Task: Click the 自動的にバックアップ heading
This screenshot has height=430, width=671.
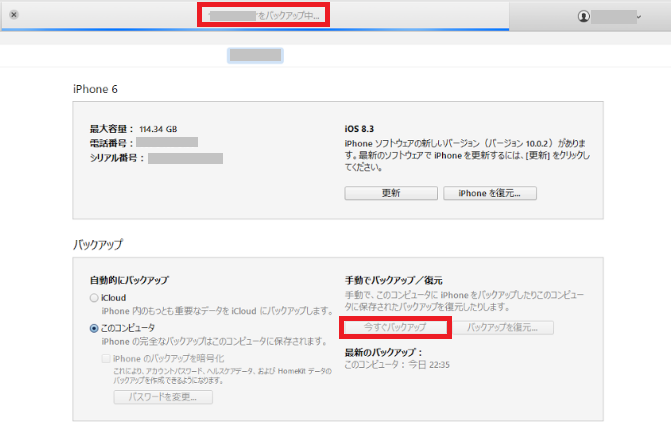Action: (x=129, y=280)
